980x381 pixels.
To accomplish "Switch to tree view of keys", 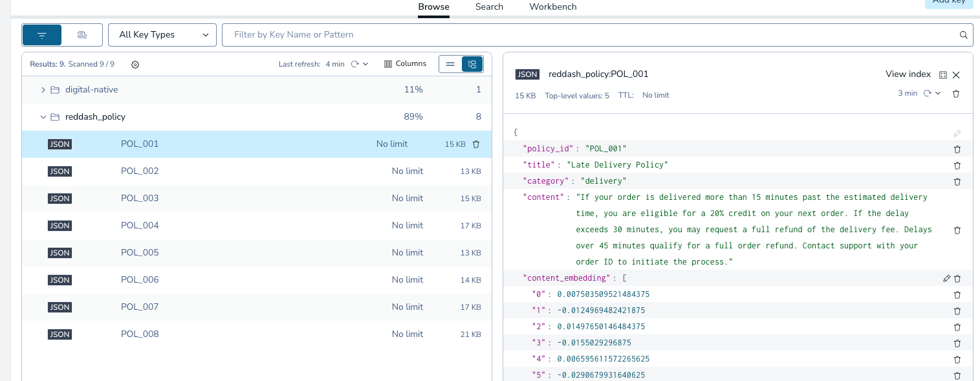I will coord(472,64).
